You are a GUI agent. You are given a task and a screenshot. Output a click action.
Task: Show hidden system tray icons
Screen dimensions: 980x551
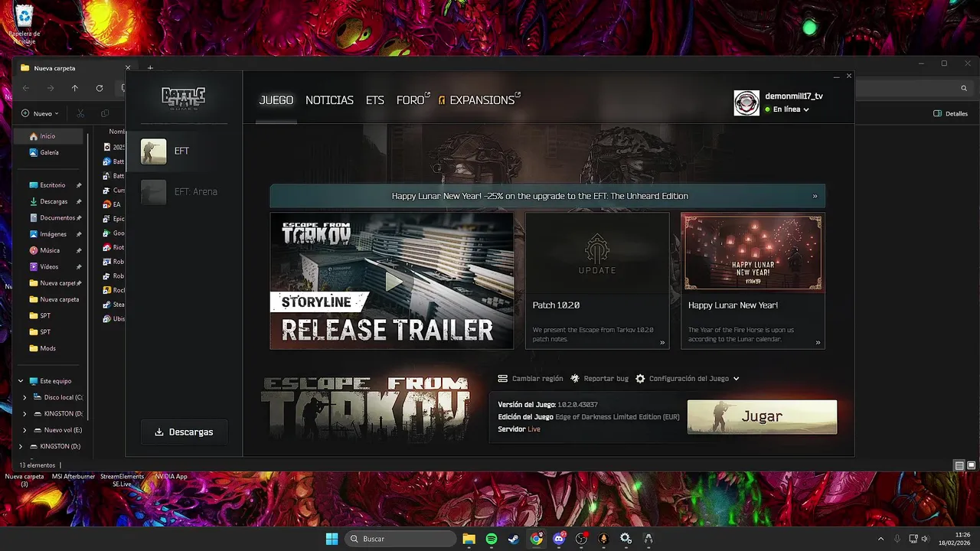coord(880,539)
